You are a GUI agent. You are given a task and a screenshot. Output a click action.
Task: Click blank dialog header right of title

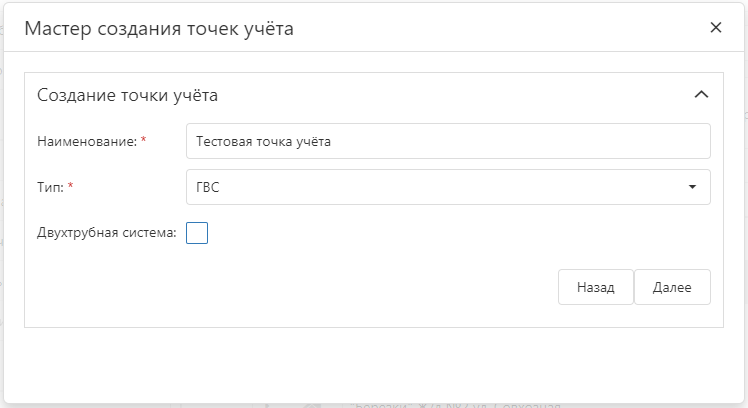(500, 28)
